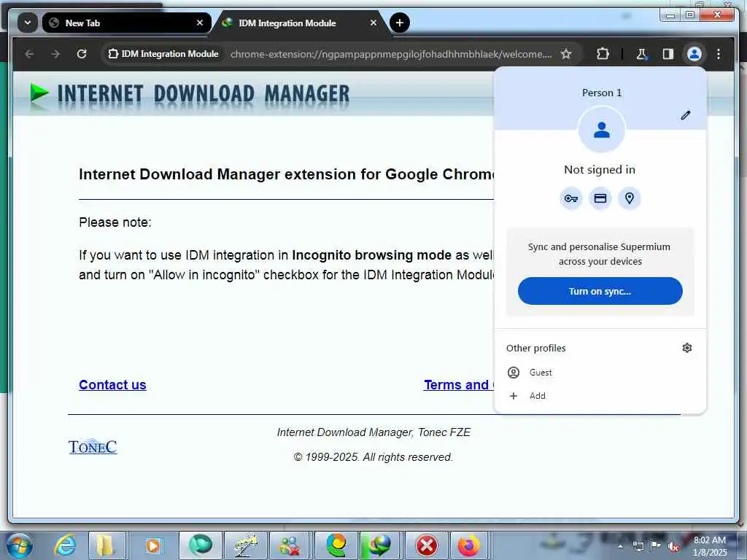The width and height of the screenshot is (747, 560).
Task: Open the Internet Download Manager taskbar icon
Action: pos(379,545)
